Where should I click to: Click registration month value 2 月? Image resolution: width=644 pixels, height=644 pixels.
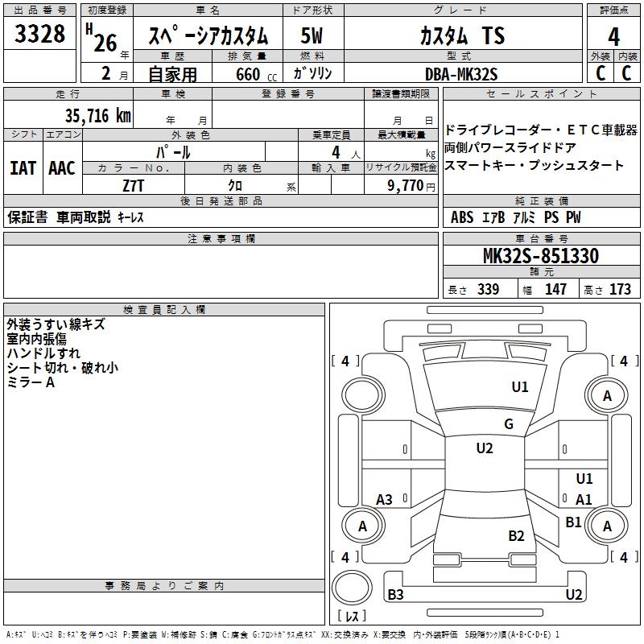coord(114,74)
